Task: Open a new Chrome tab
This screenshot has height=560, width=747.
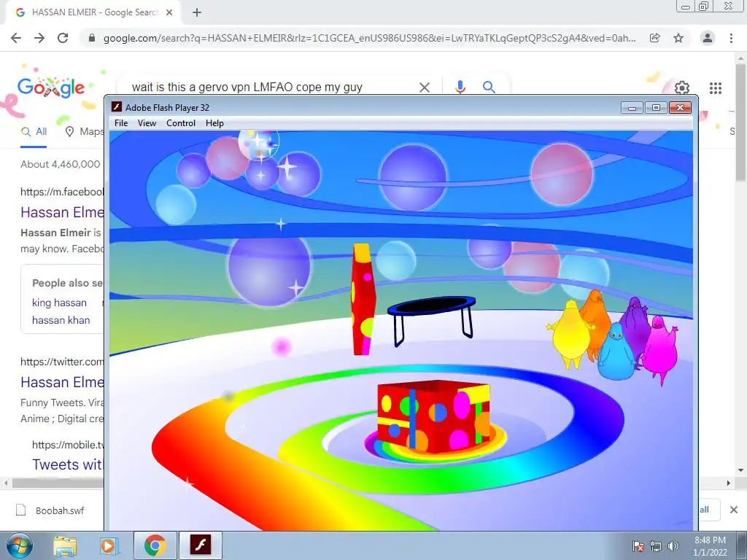Action: click(x=197, y=12)
